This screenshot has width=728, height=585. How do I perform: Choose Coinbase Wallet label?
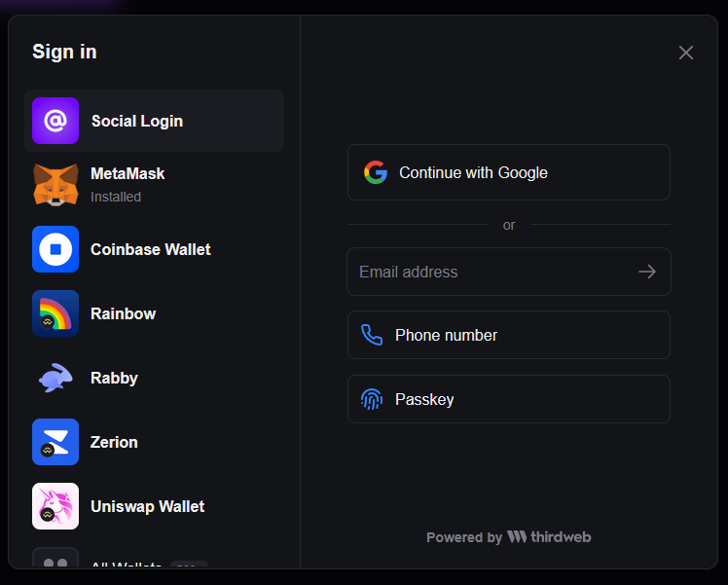coord(151,249)
